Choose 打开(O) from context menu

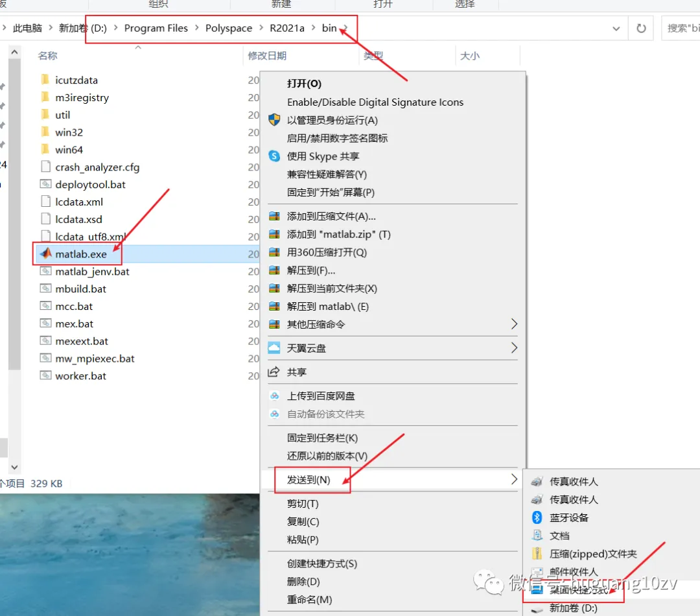(x=304, y=84)
